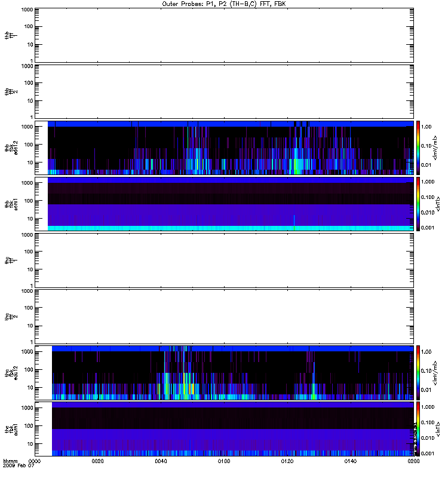Click the 0100 time axis label
The height and width of the screenshot is (478, 448).
point(224,461)
